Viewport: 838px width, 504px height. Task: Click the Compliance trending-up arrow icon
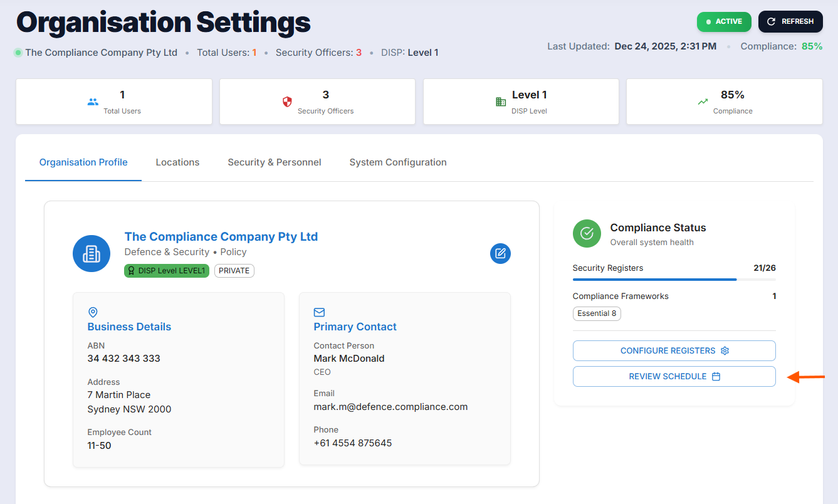coord(703,102)
